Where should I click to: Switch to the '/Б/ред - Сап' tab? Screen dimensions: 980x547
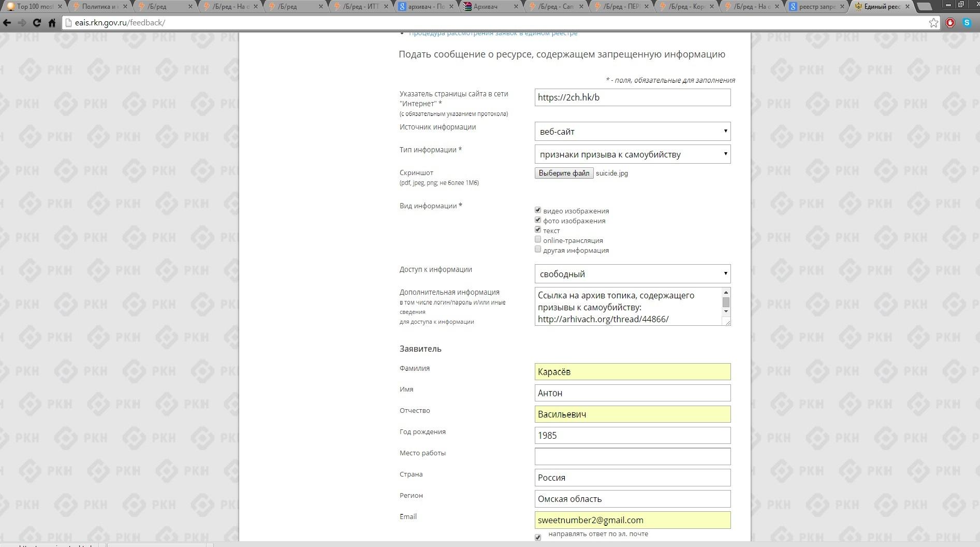click(555, 7)
